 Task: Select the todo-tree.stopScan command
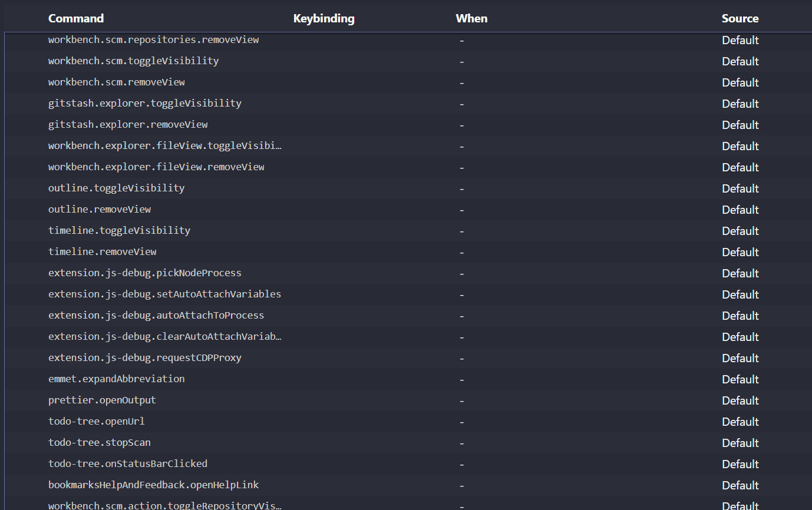point(99,442)
